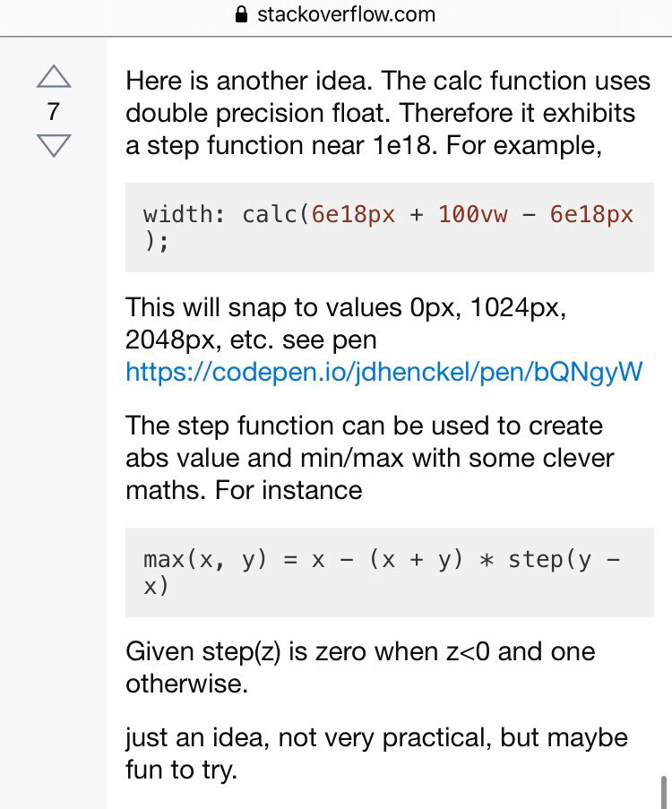Click the 100vw value in the code
Image resolution: width=672 pixels, height=809 pixels.
coord(473,214)
